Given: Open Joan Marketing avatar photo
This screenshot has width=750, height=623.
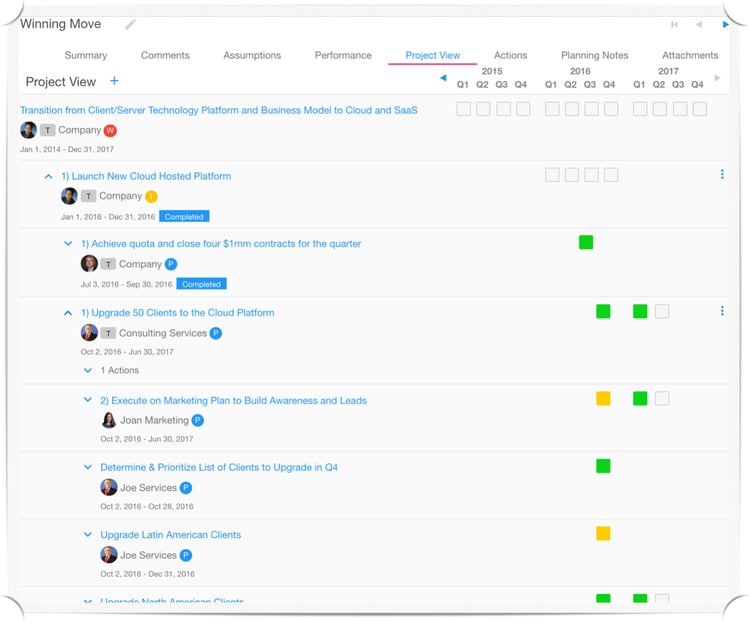Looking at the screenshot, I should 109,420.
